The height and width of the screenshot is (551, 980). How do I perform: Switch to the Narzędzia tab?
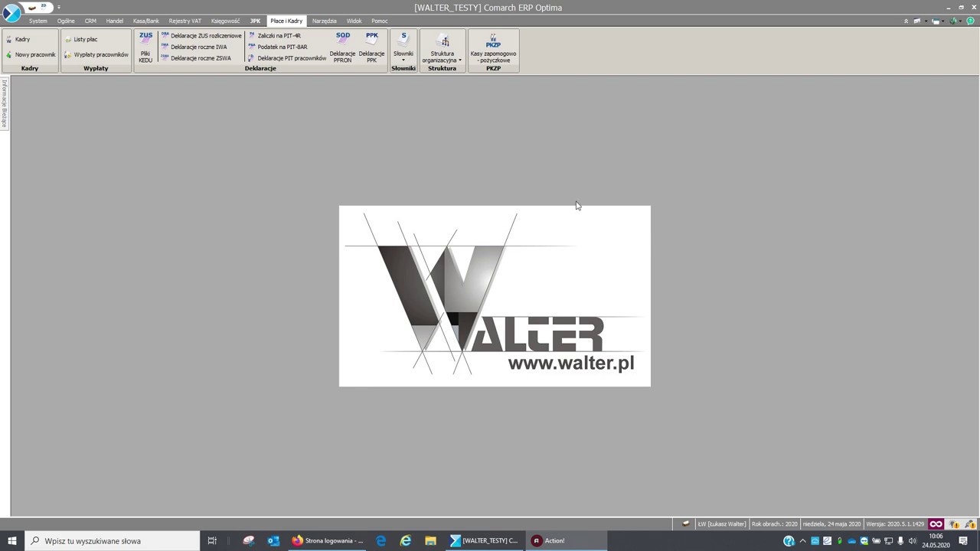point(325,21)
